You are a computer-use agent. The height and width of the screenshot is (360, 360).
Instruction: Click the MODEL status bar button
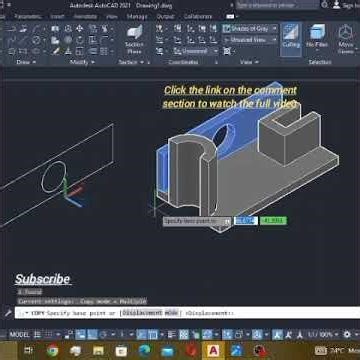(x=20, y=334)
